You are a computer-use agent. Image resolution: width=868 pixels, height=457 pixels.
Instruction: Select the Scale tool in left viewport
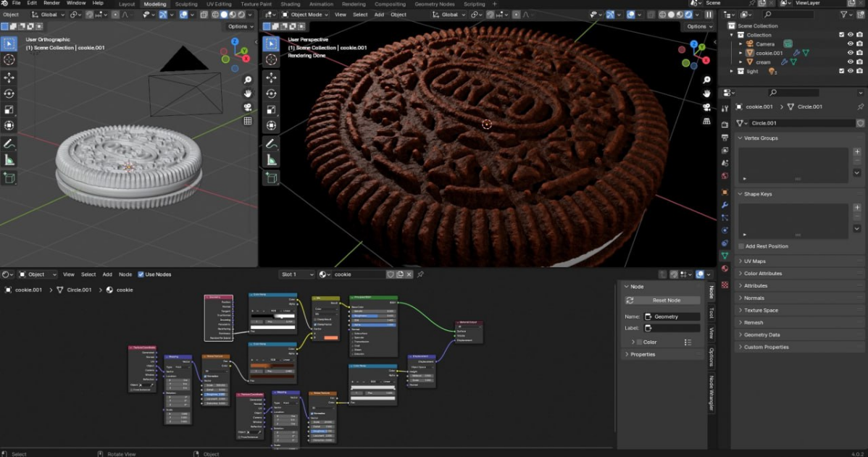9,109
